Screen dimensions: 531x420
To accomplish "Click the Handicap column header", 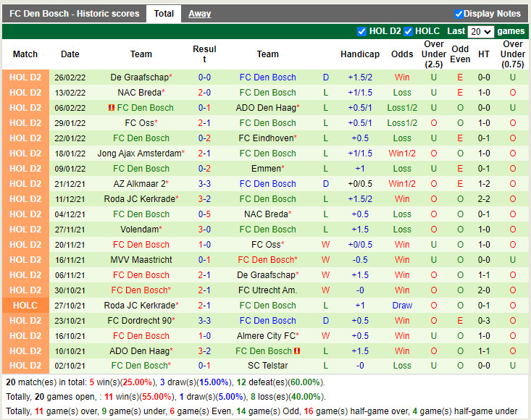I will [x=359, y=54].
